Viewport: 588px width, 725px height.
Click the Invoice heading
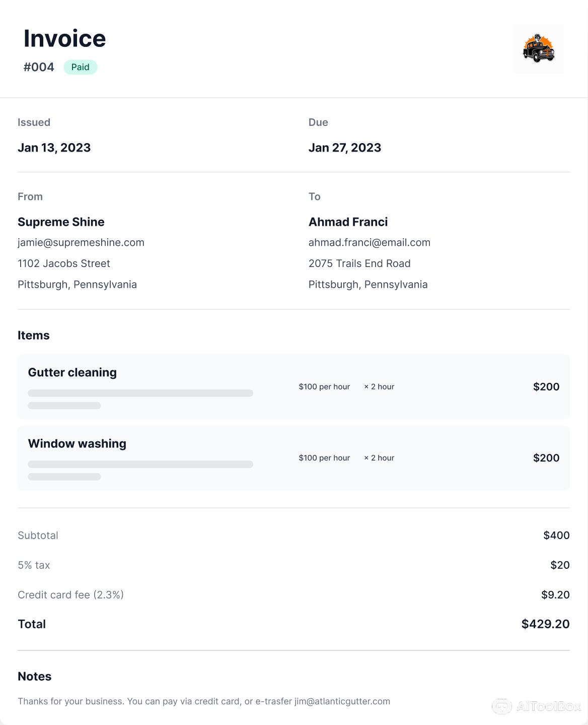(65, 39)
